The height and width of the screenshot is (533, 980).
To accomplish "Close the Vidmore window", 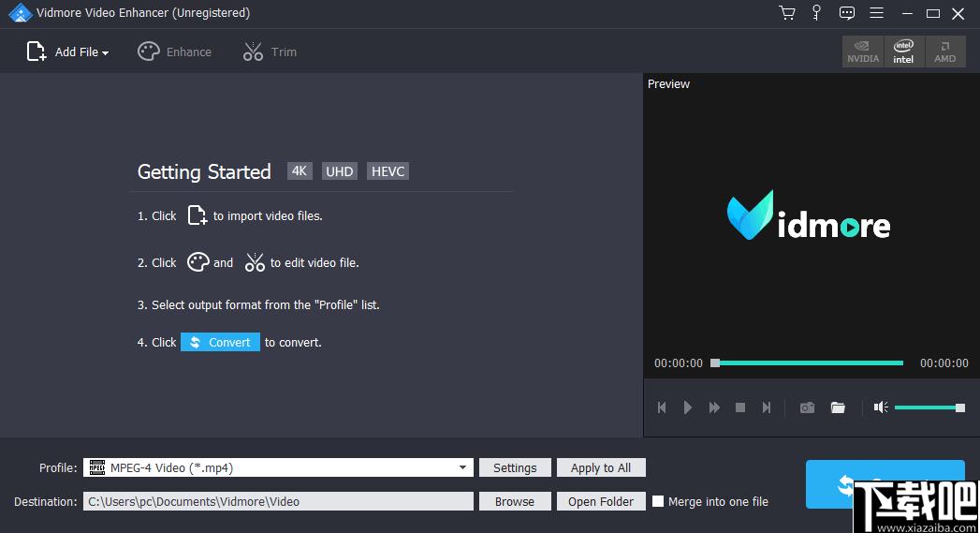I will tap(958, 13).
